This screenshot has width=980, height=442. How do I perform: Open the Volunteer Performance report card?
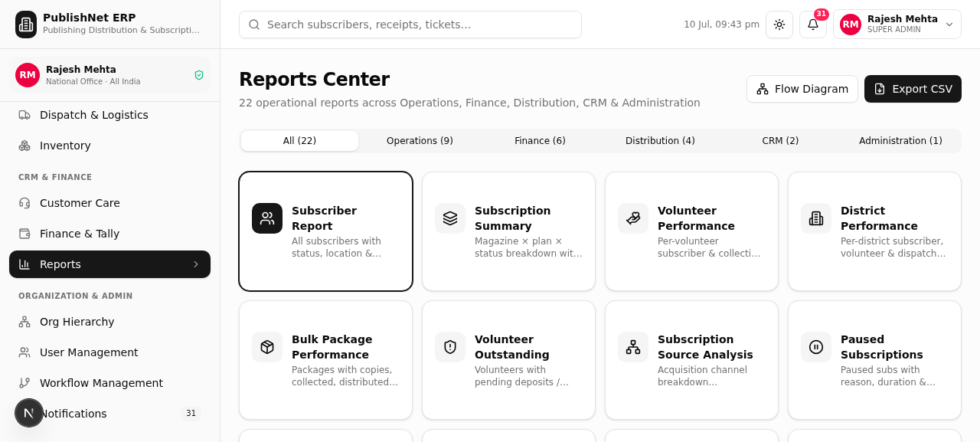(691, 231)
